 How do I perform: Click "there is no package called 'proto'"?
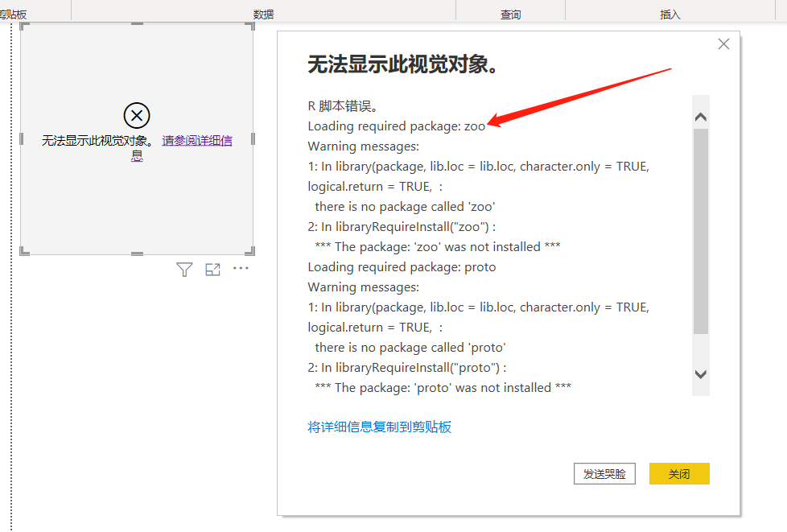click(x=410, y=348)
